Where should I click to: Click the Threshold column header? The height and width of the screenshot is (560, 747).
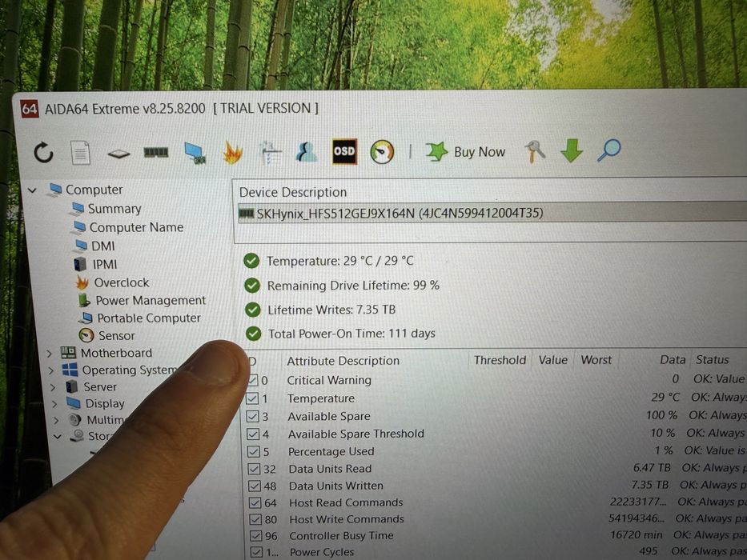click(x=500, y=360)
